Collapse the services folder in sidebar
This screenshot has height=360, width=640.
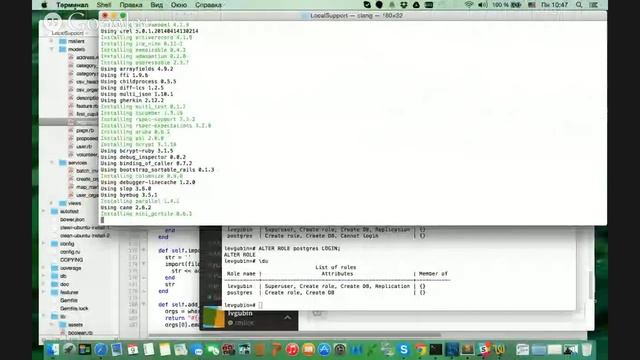click(x=51, y=162)
